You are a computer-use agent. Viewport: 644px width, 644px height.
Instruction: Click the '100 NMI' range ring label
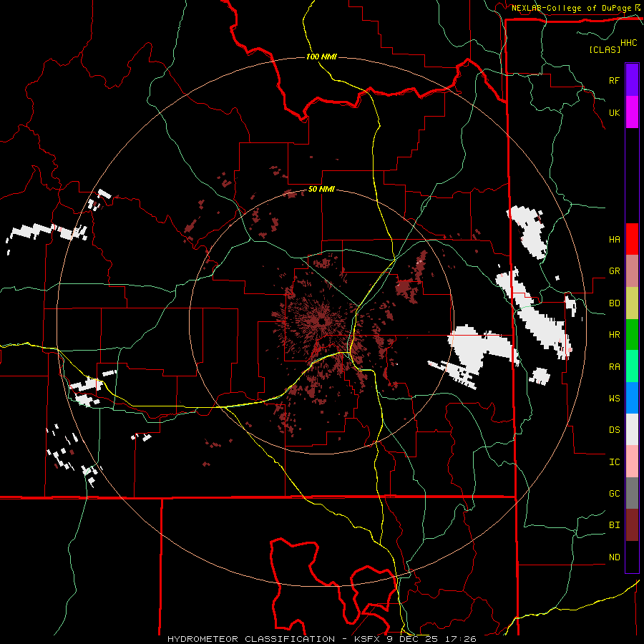[x=321, y=57]
